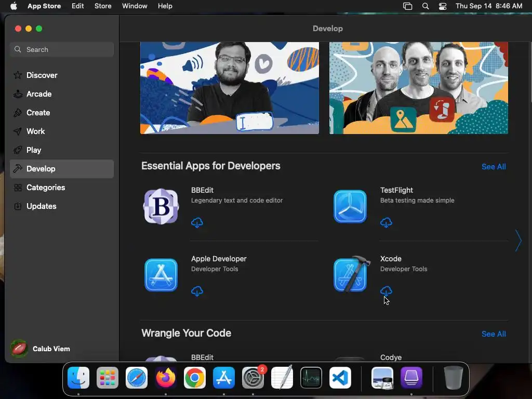532x399 pixels.
Task: Open the featured story with three men
Action: (x=419, y=88)
